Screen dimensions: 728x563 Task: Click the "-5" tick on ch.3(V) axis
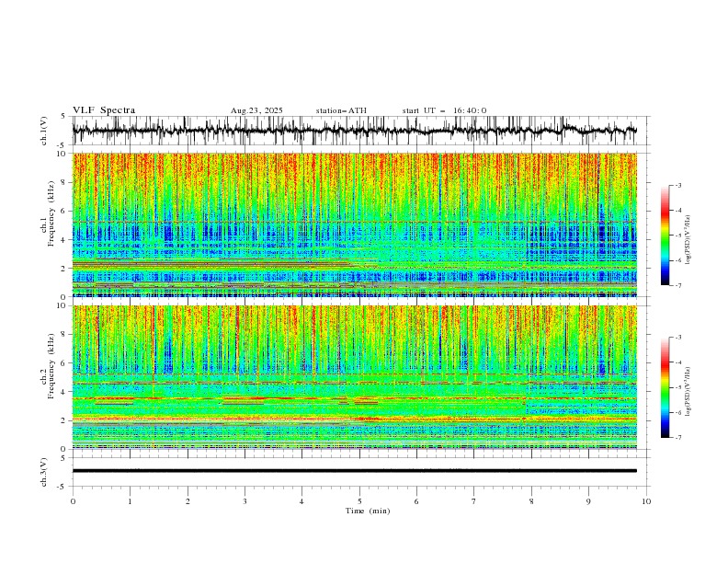tap(62, 487)
